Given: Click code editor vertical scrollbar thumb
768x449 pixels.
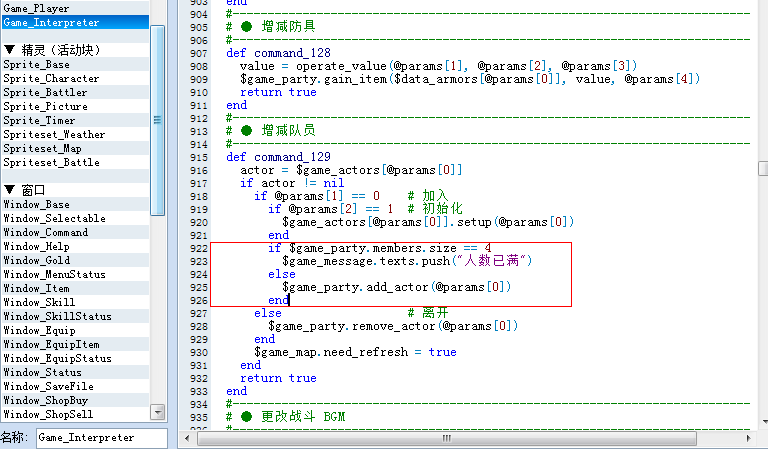Looking at the screenshot, I should pos(763,168).
